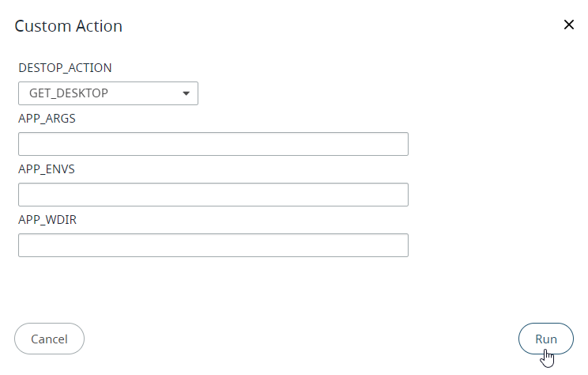
Task: Click the right end of the APP_WDIR field
Action: (395, 245)
